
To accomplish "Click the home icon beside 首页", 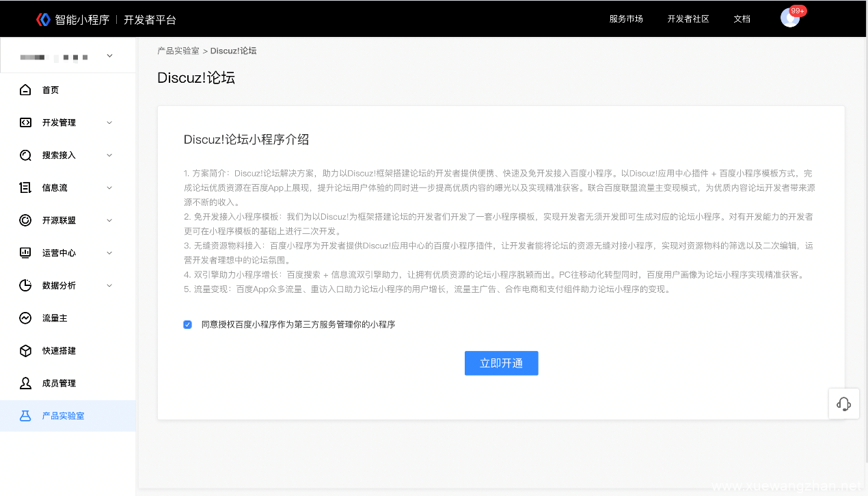I will pyautogui.click(x=25, y=90).
